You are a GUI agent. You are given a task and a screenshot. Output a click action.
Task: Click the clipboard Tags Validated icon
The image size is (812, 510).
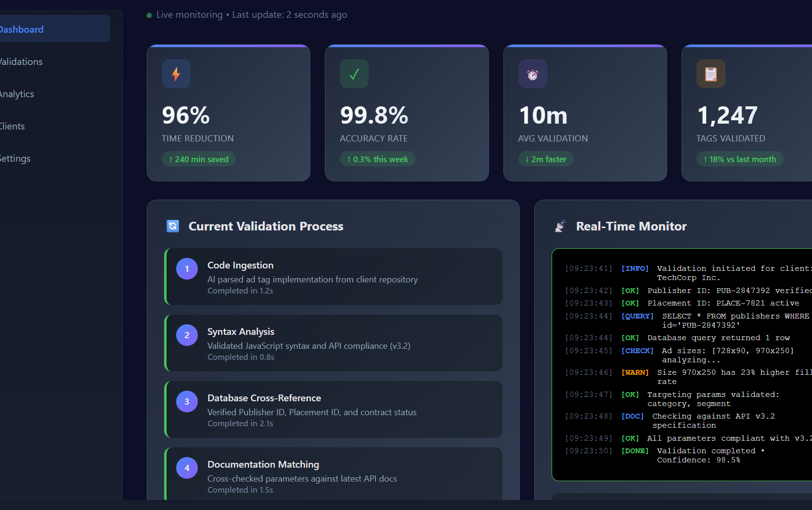click(710, 74)
